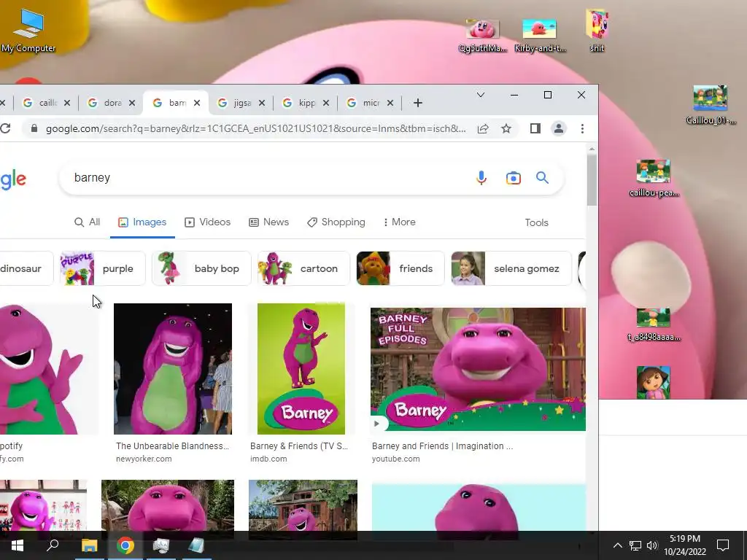This screenshot has width=747, height=560.
Task: Click Barney and Friends Imagination title link
Action: click(443, 446)
